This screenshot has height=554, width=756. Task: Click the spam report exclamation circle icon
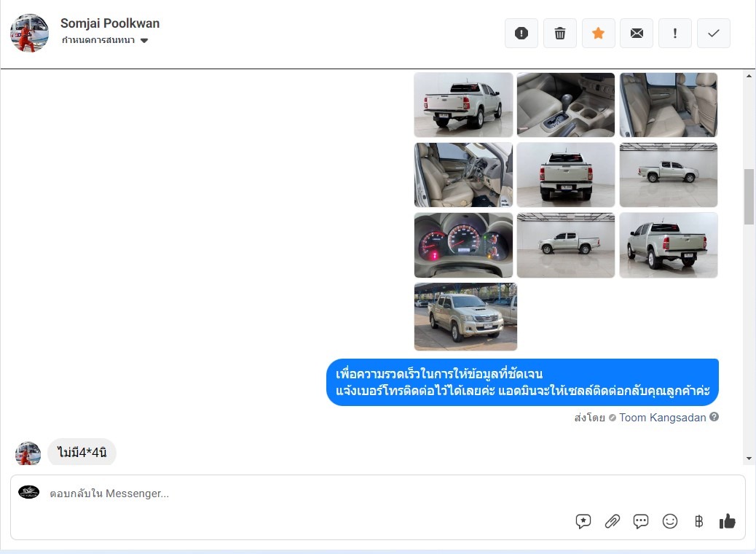coord(521,34)
